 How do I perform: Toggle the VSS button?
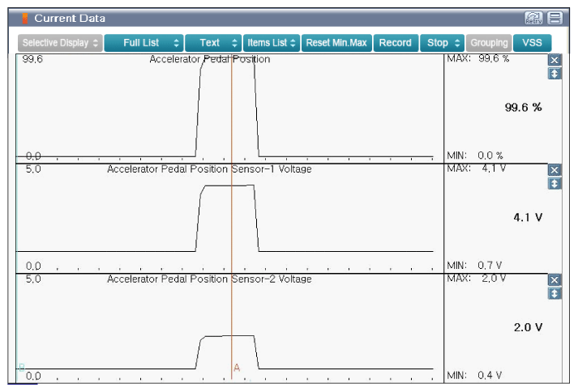point(532,42)
